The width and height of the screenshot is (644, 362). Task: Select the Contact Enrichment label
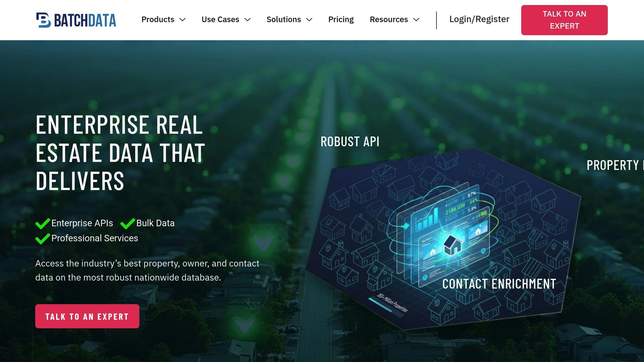coord(499,284)
